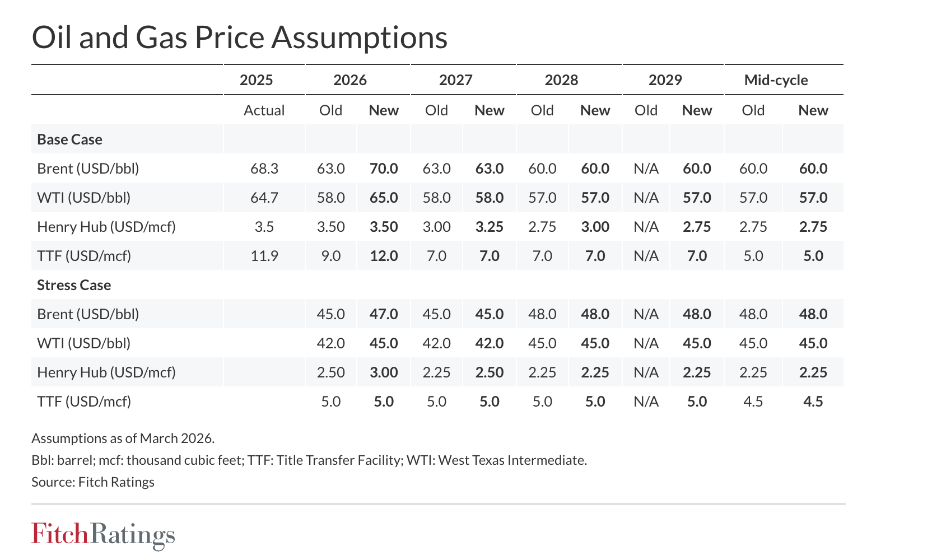Click the "Oil and Gas Price Assumptions" title
932x560 pixels.
coord(239,38)
